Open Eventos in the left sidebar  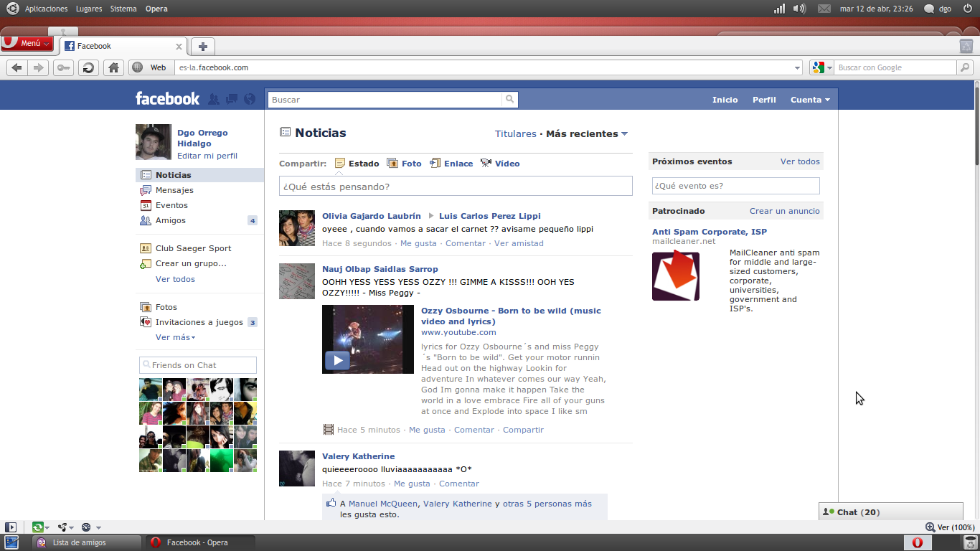pos(171,205)
